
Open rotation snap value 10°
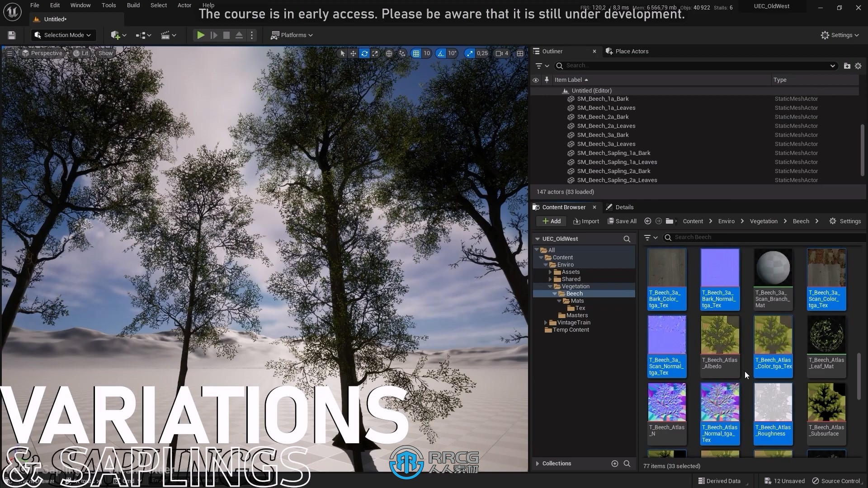[x=452, y=53]
